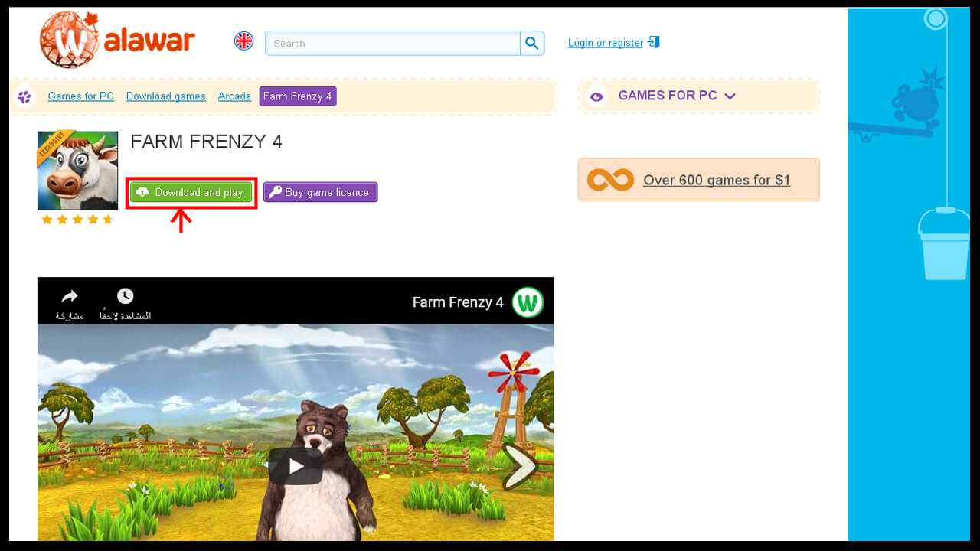Click the green W channel logo
Viewport: 980px width, 551px height.
[x=528, y=302]
